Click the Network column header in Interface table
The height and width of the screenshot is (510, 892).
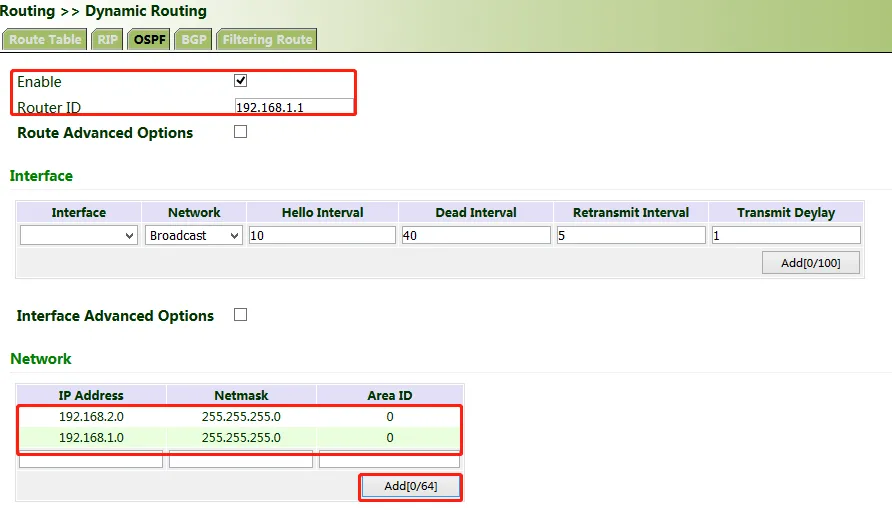(x=194, y=213)
